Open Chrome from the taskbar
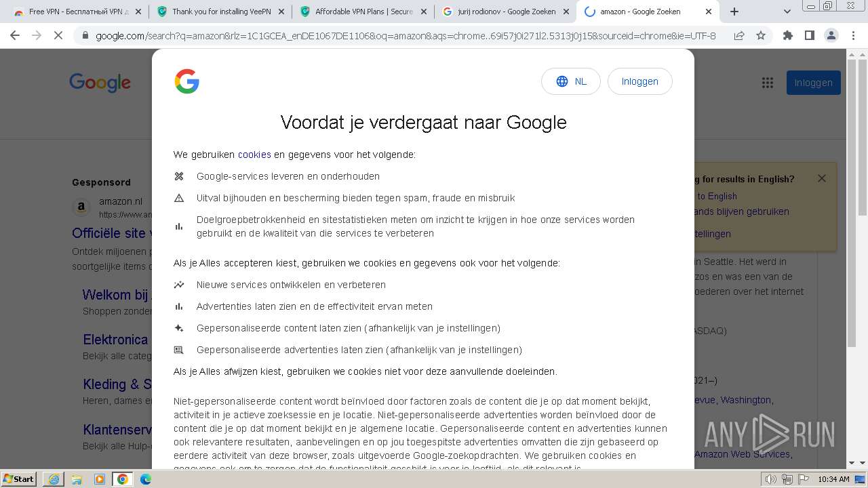 point(122,479)
